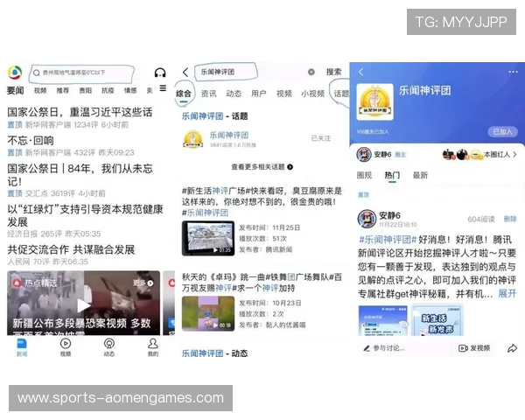
Task: Open the Tencent News logo icon
Action: [15, 73]
